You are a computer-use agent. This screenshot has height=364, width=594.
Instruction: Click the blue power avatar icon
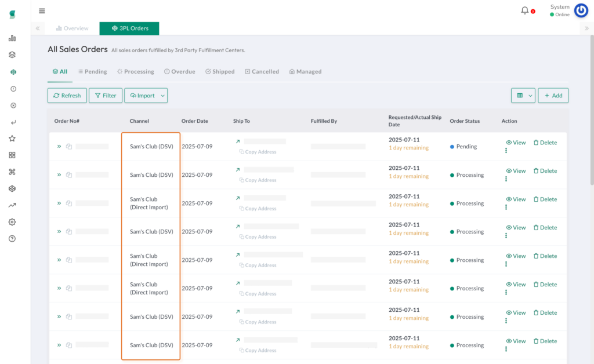point(581,10)
